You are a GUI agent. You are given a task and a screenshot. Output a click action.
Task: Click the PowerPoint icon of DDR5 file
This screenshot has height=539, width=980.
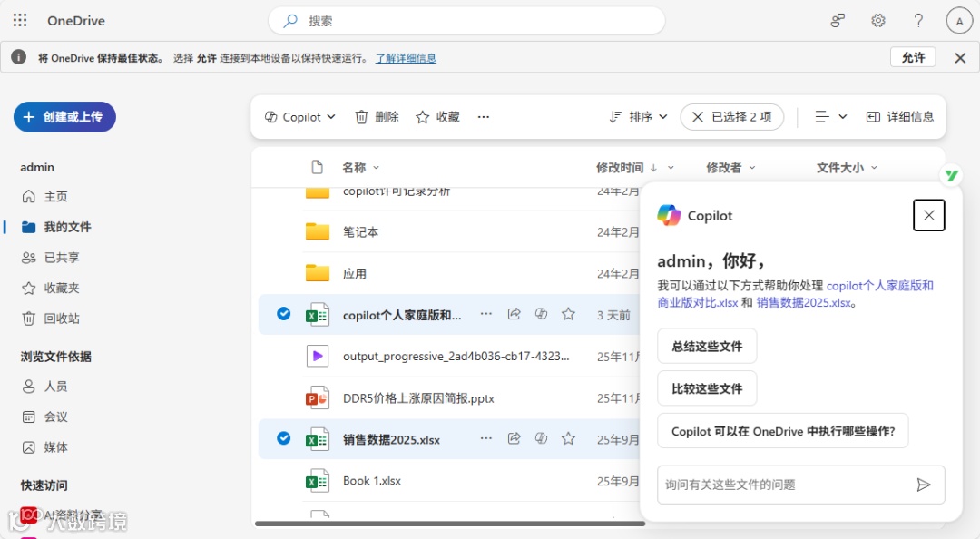[x=317, y=398]
